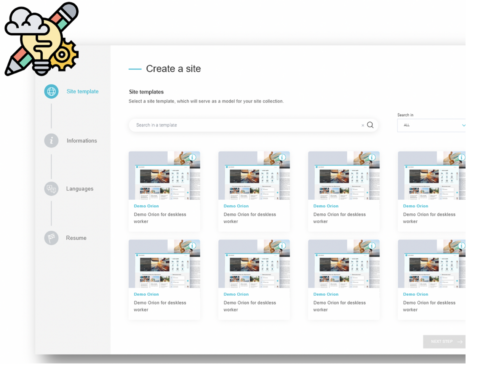Open Demo Orion link on first card
The width and height of the screenshot is (480, 365).
(146, 206)
